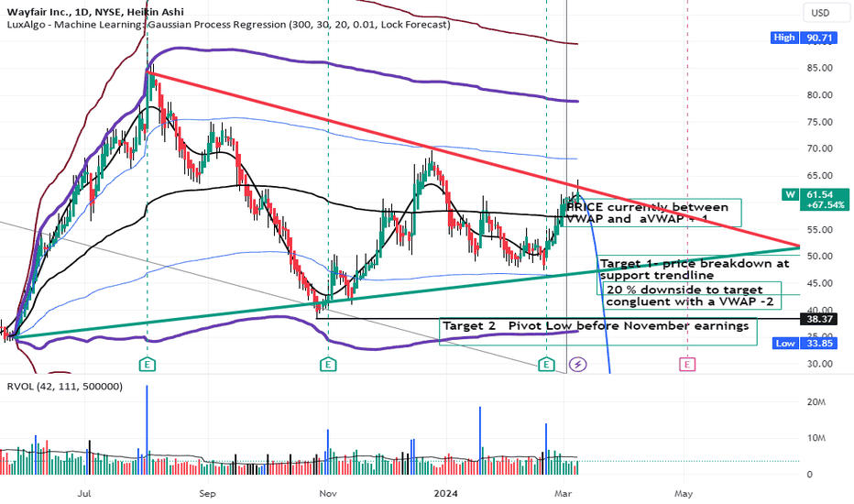This screenshot has height=504, width=854.
Task: Click the +67.54% change label
Action: [826, 205]
